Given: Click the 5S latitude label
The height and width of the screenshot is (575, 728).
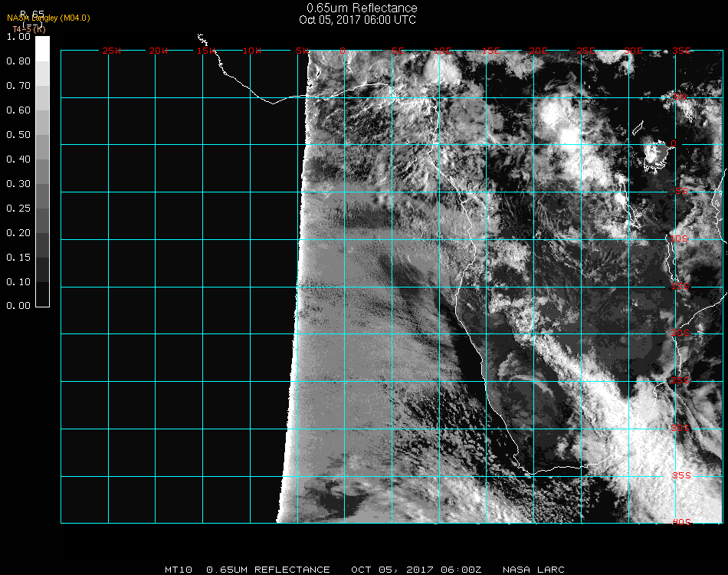Looking at the screenshot, I should click(681, 191).
